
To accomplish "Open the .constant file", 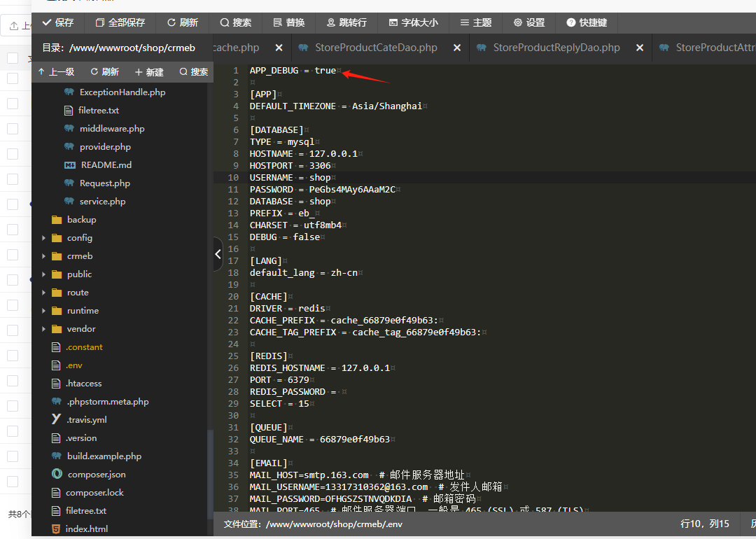I will click(x=84, y=347).
